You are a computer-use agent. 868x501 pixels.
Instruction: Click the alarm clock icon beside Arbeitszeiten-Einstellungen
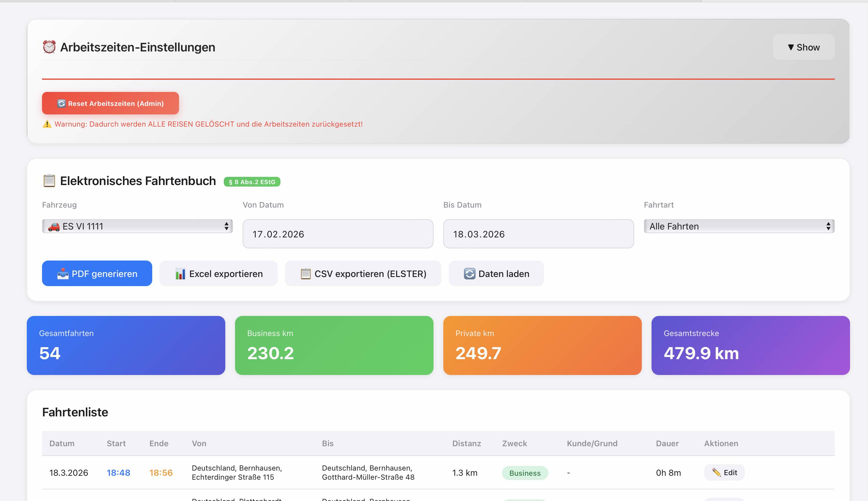[49, 47]
